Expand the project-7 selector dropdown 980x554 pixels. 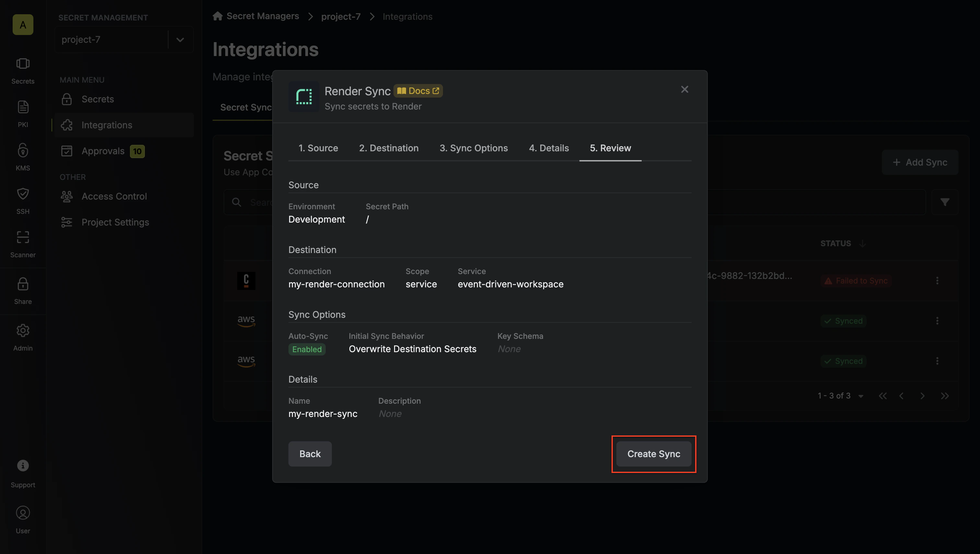180,40
